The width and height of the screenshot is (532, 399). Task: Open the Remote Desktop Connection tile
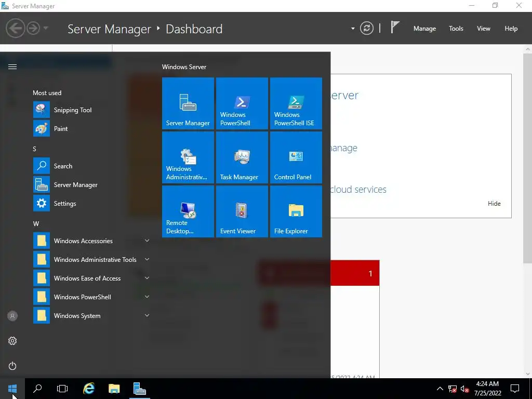(188, 211)
